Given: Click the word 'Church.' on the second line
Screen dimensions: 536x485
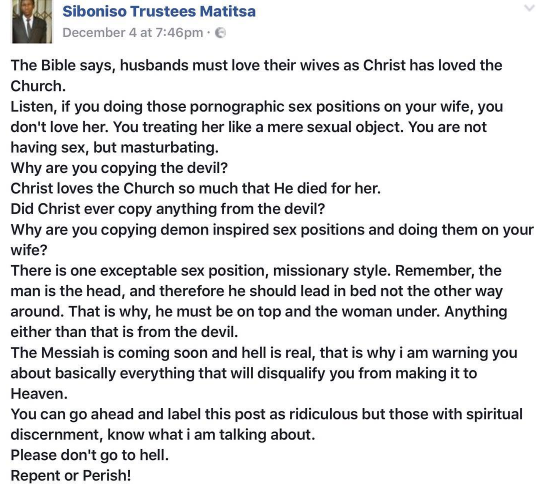Looking at the screenshot, I should [38, 86].
